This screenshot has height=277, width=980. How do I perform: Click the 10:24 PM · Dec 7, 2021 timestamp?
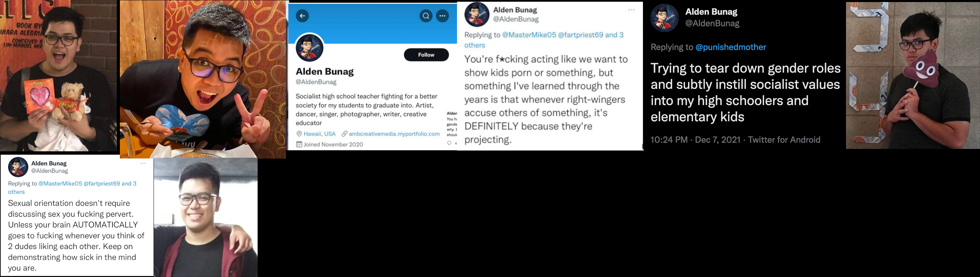coord(695,140)
